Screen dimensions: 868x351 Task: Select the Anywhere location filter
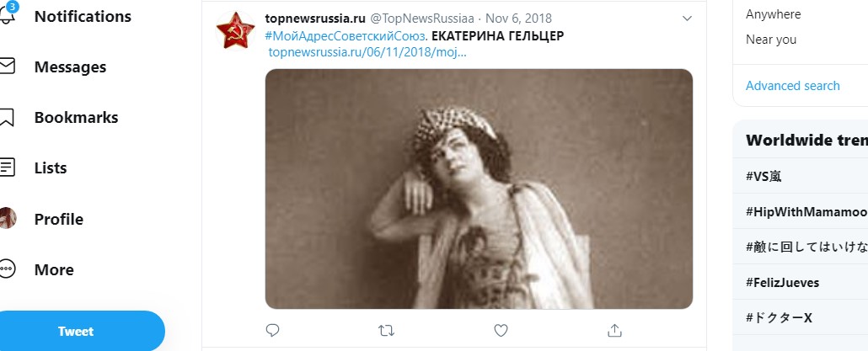tap(773, 14)
